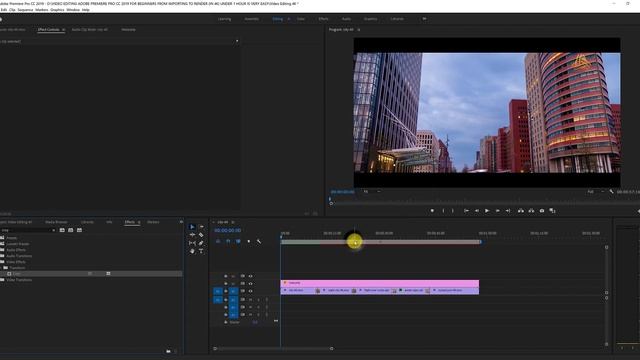Open Program monitor wrench settings
The width and height of the screenshot is (640, 360).
[611, 191]
